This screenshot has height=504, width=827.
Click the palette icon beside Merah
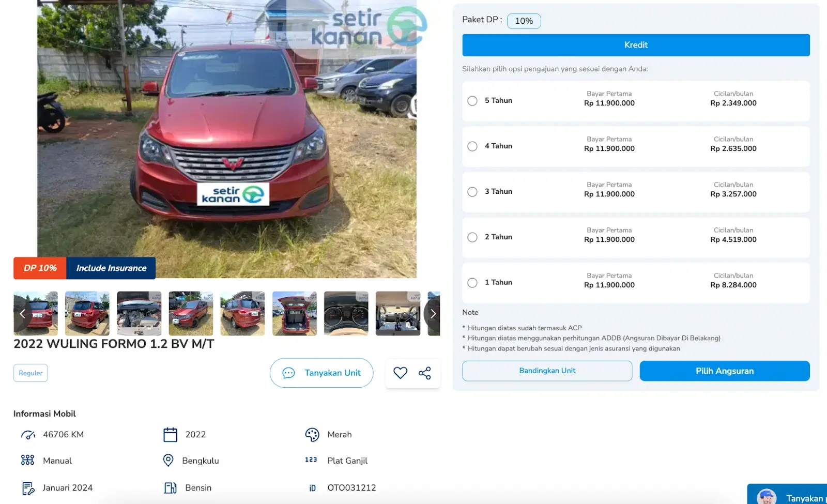tap(312, 434)
